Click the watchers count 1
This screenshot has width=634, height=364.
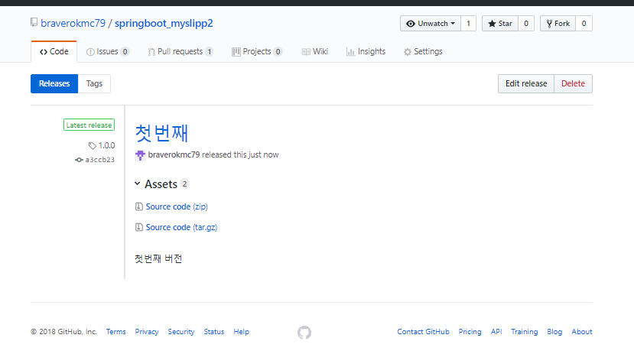(468, 24)
